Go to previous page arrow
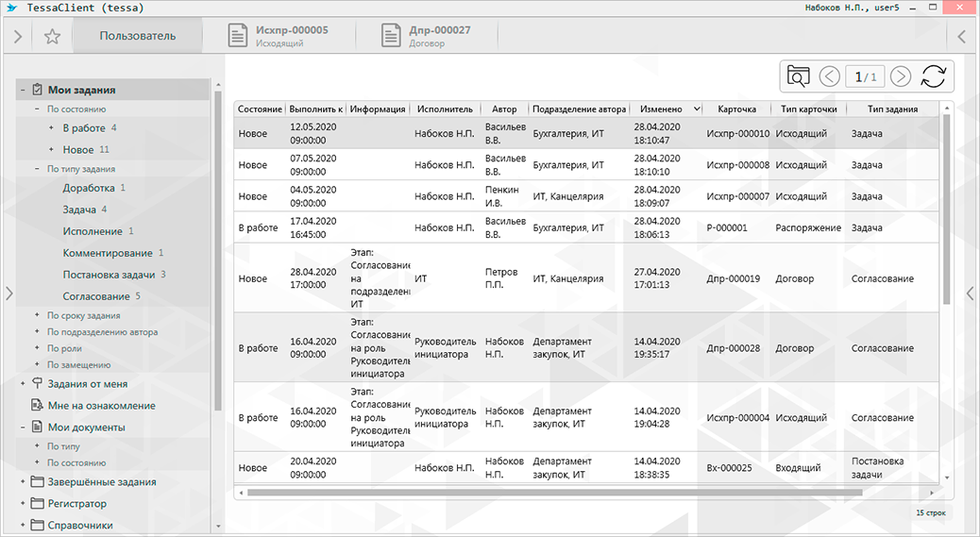The width and height of the screenshot is (980, 537). coord(829,77)
